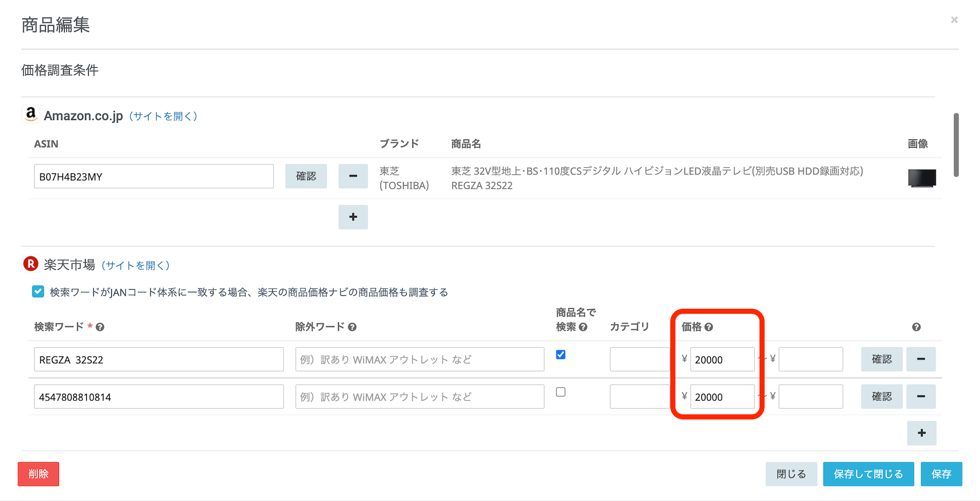Remove the 4547808810814 search row

point(921,396)
